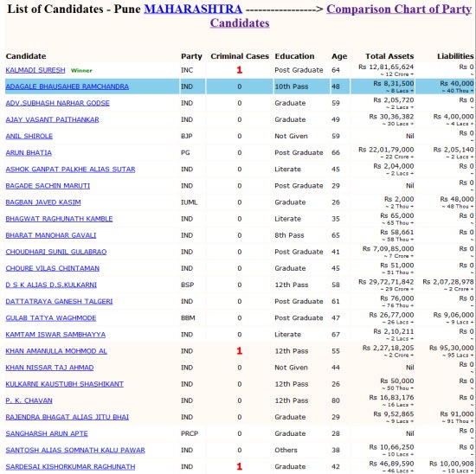Open KULKARNI KAUSTUBH SHASHIKANT candidate page
Viewport: 476px width, 474px height.
click(65, 384)
